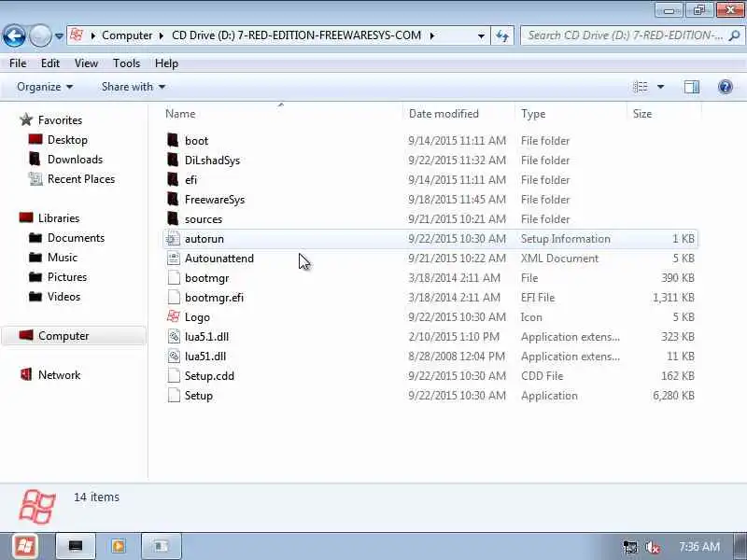
Task: Open the Documents library
Action: tap(76, 238)
